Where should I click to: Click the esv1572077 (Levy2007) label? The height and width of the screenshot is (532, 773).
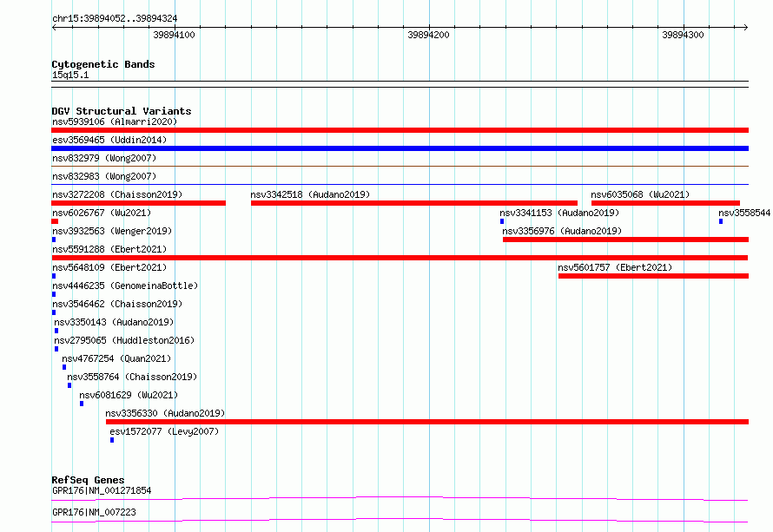click(x=164, y=431)
